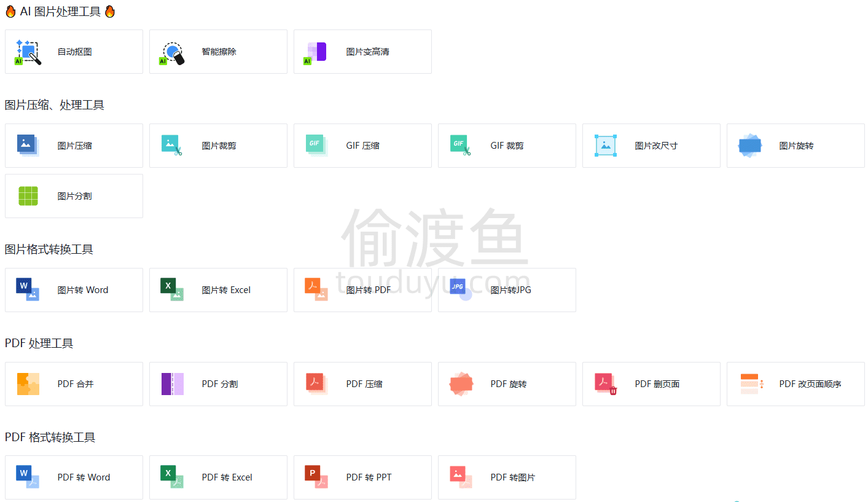Launch the 图片分割 text link
The width and height of the screenshot is (868, 502).
pos(75,197)
